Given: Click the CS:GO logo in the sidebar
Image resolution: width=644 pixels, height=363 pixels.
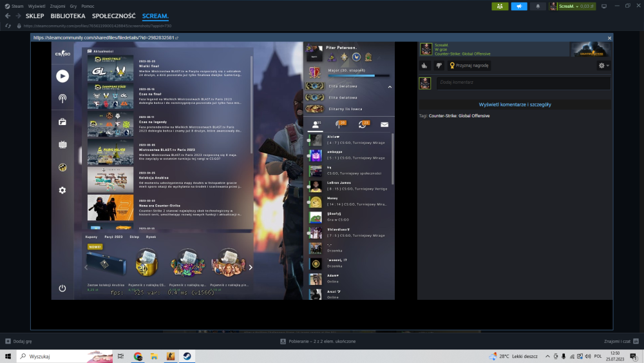Looking at the screenshot, I should [x=62, y=54].
